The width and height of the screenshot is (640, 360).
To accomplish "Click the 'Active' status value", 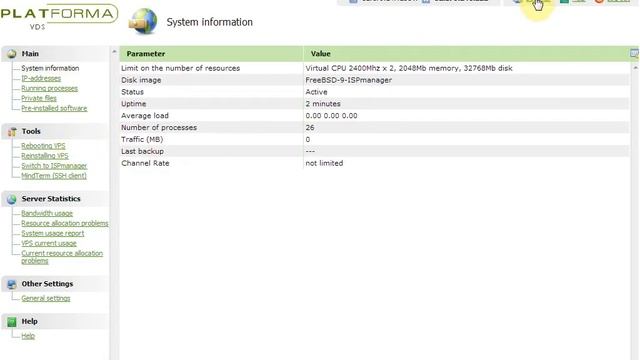I will [x=316, y=92].
